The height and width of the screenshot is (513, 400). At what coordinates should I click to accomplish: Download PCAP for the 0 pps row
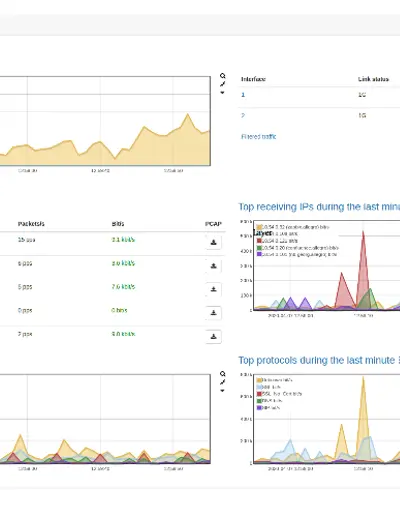coord(214,313)
